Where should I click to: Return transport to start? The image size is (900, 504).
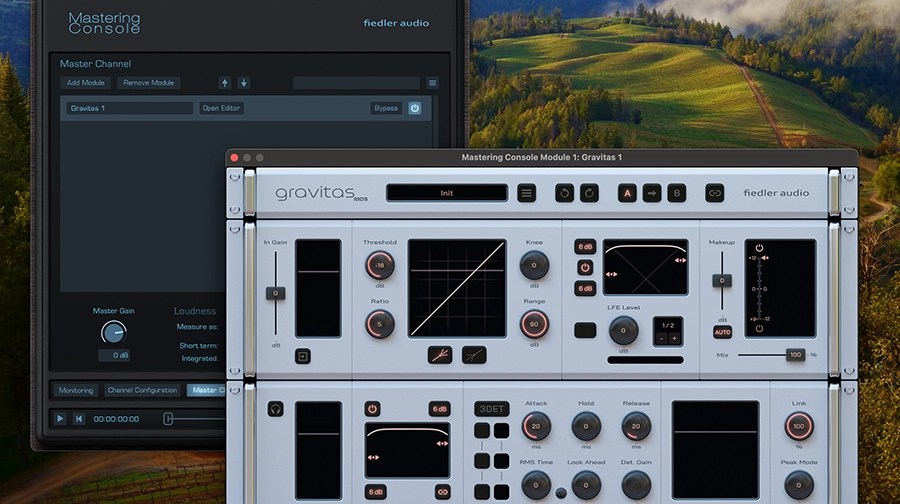[x=79, y=418]
